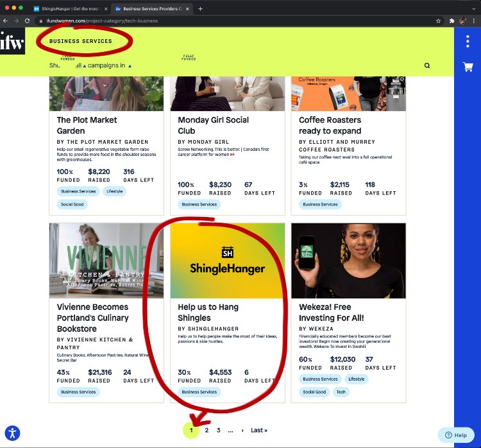Click the Wekeza campaign image
This screenshot has width=481, height=448.
348,261
